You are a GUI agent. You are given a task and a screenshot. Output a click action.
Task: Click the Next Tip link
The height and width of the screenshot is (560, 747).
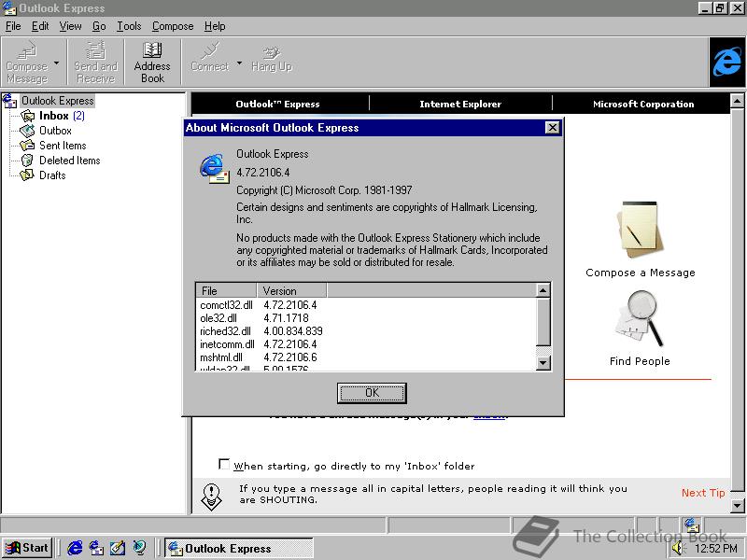pyautogui.click(x=703, y=493)
